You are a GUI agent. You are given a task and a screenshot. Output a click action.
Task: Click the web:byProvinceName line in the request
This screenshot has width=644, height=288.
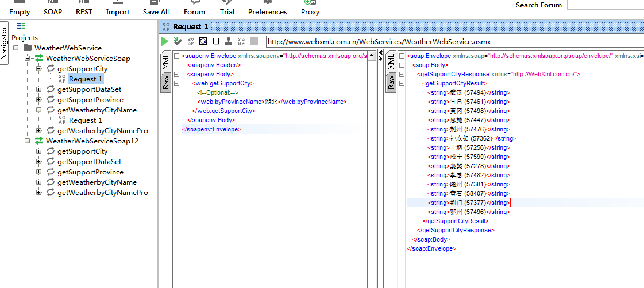click(x=272, y=102)
